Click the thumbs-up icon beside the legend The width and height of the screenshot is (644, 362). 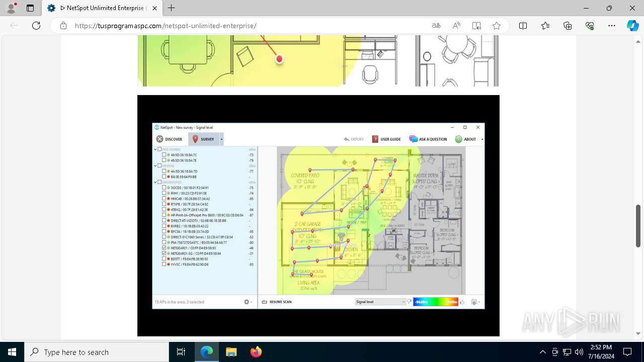(x=462, y=302)
